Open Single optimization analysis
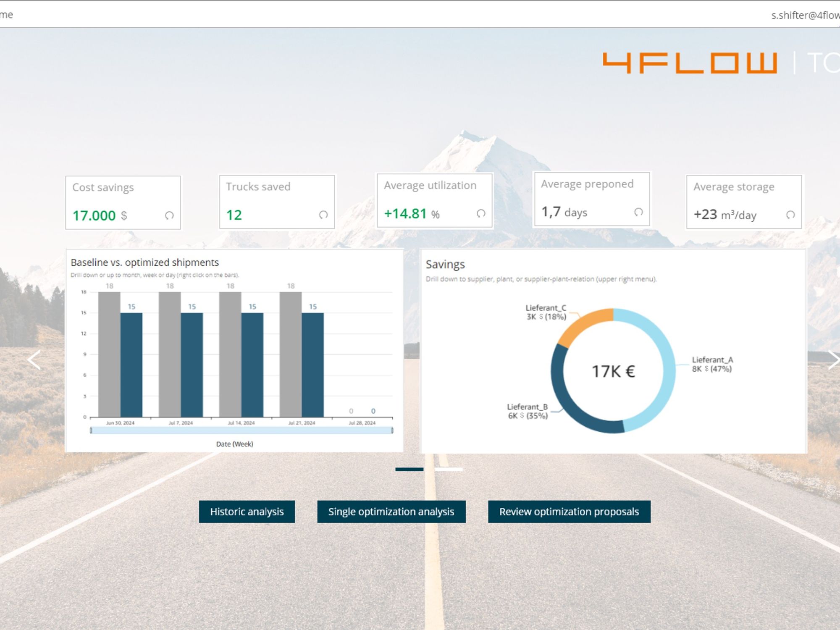The image size is (840, 630). click(391, 512)
